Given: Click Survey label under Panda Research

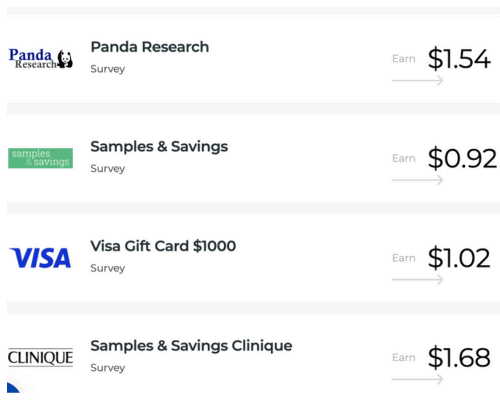Looking at the screenshot, I should [108, 69].
